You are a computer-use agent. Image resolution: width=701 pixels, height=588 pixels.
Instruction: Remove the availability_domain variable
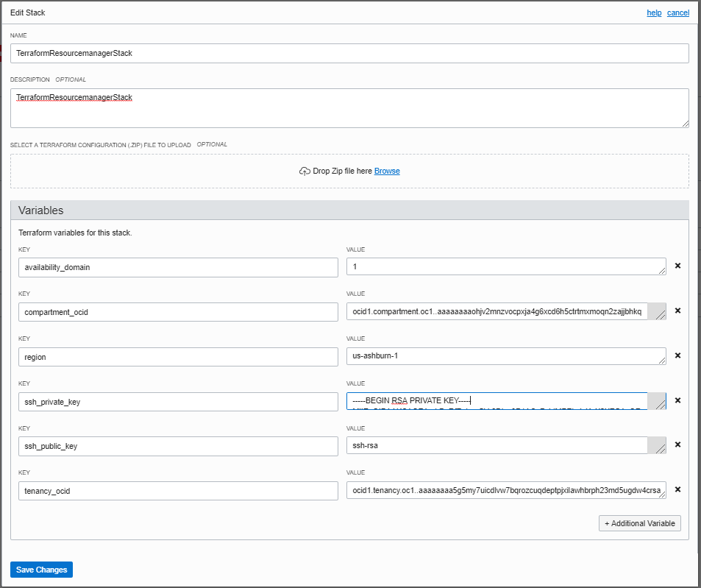point(677,266)
